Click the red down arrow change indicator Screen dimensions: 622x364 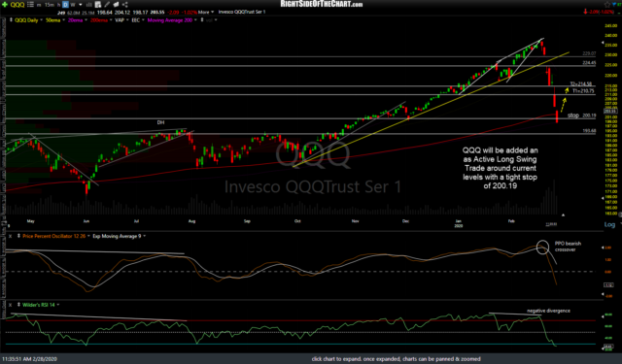pyautogui.click(x=585, y=13)
